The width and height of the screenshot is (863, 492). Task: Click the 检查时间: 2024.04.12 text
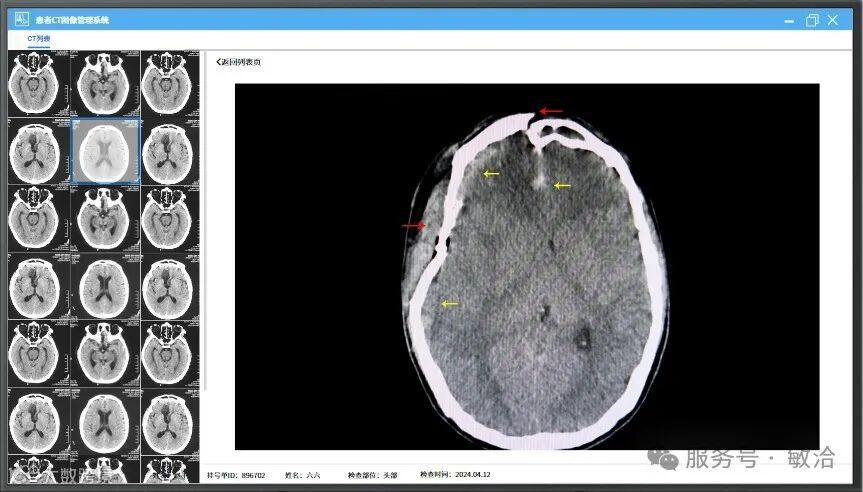(455, 474)
